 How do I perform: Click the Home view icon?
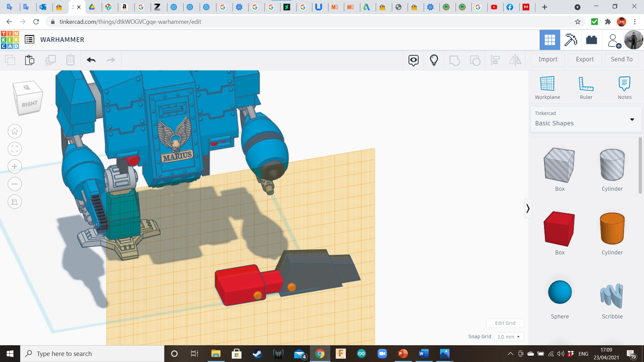coord(15,131)
